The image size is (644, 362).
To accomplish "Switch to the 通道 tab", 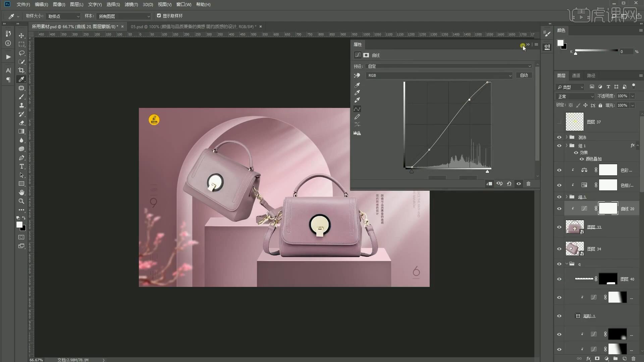I will 576,75.
